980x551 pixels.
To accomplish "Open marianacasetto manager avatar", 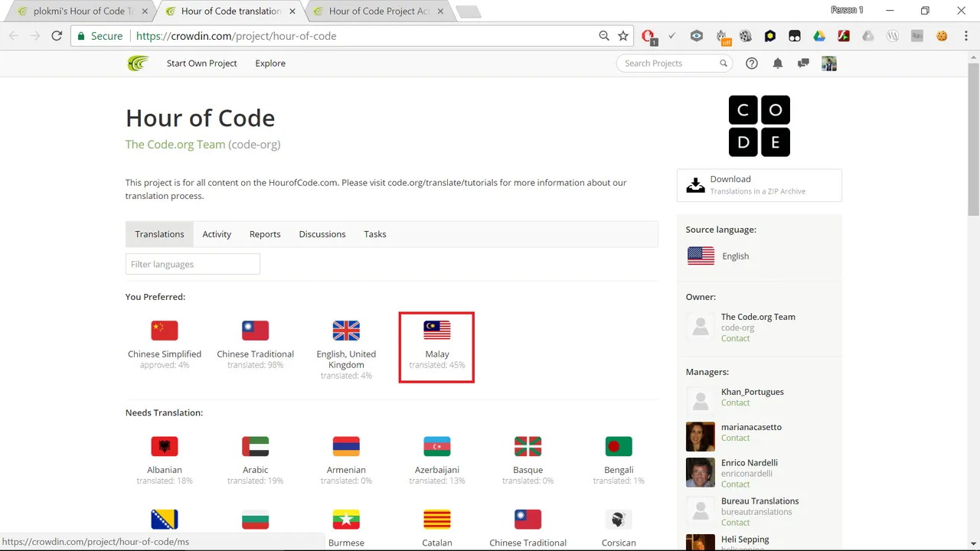I will [x=701, y=436].
